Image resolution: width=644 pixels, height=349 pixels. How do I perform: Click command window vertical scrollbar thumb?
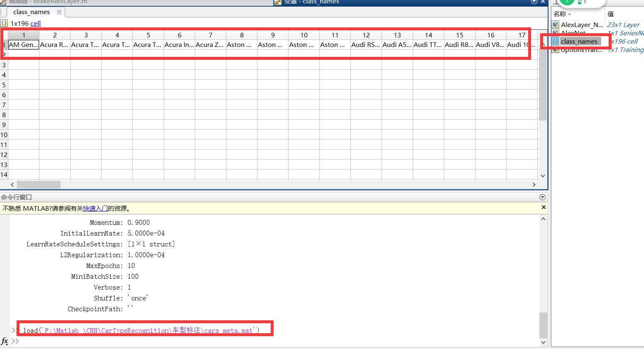click(x=543, y=325)
